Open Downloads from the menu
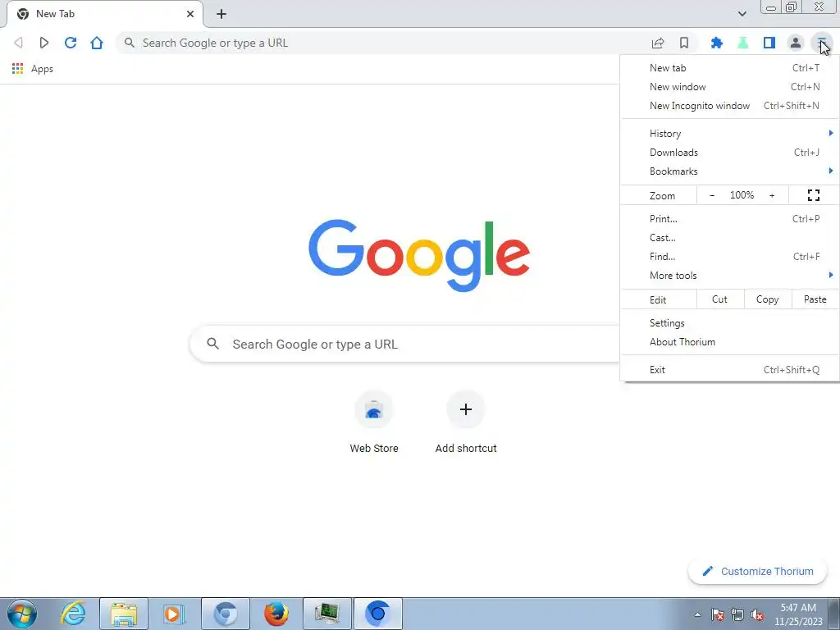 (730, 153)
